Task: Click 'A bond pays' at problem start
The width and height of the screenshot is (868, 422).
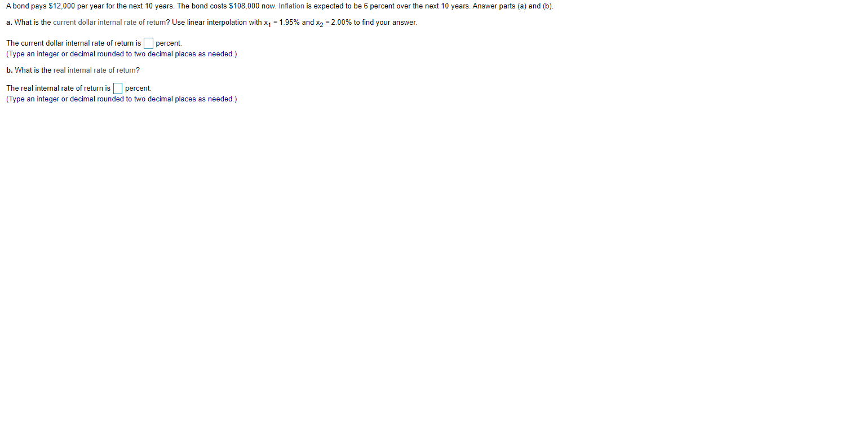Action: coord(26,6)
